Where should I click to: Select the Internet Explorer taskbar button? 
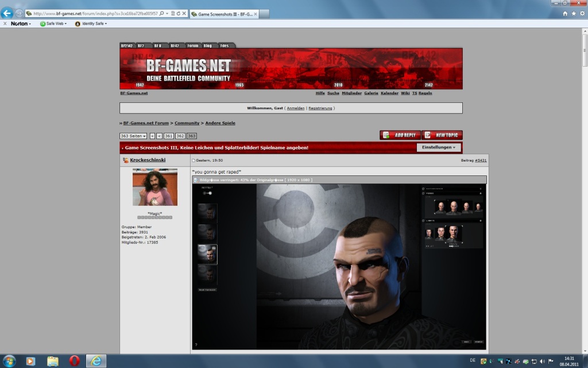[96, 361]
